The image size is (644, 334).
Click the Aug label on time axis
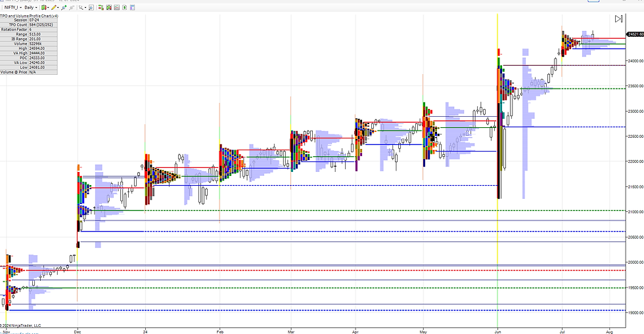(x=610, y=331)
